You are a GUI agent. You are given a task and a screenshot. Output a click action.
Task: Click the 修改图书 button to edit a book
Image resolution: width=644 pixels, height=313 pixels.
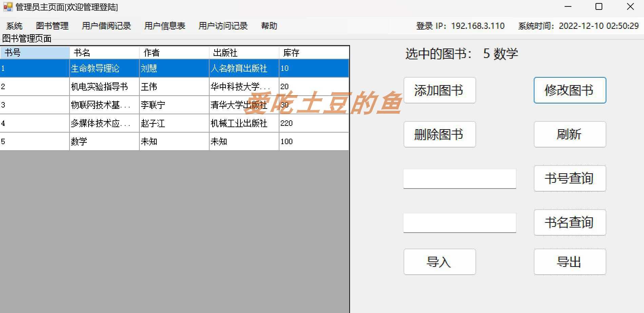pos(569,90)
